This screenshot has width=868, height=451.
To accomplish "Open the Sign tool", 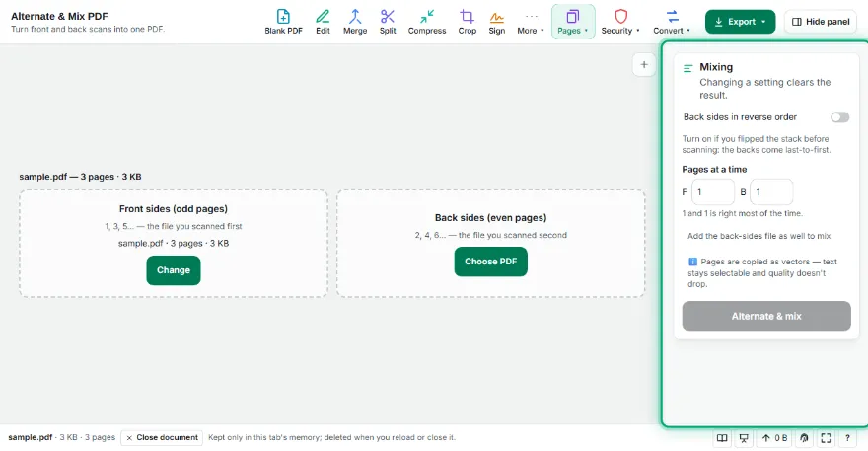I will coord(497,22).
